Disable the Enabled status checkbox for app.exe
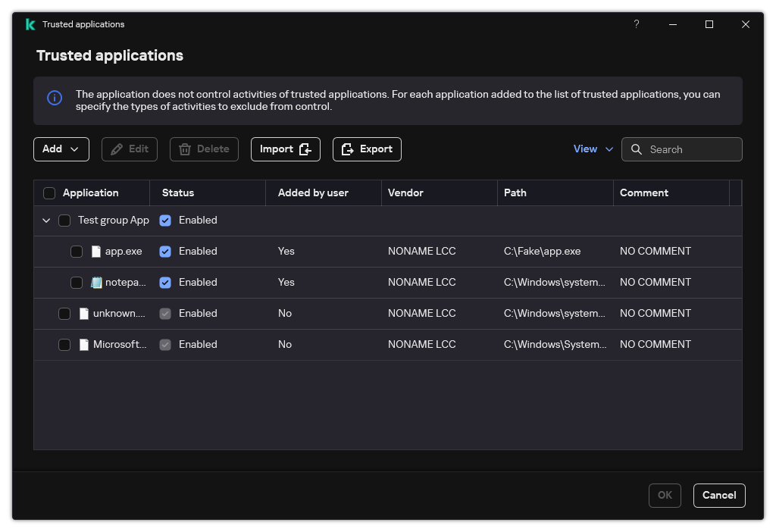The image size is (776, 532). point(165,252)
